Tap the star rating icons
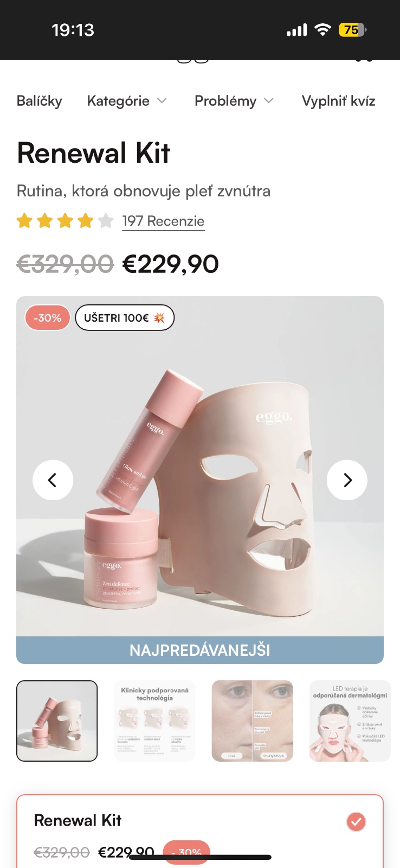This screenshot has height=868, width=400. click(x=65, y=221)
